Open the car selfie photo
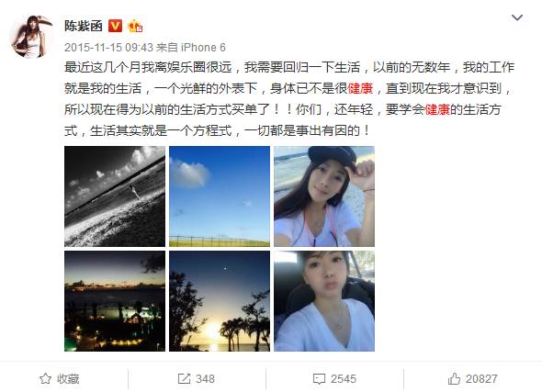 (324, 301)
